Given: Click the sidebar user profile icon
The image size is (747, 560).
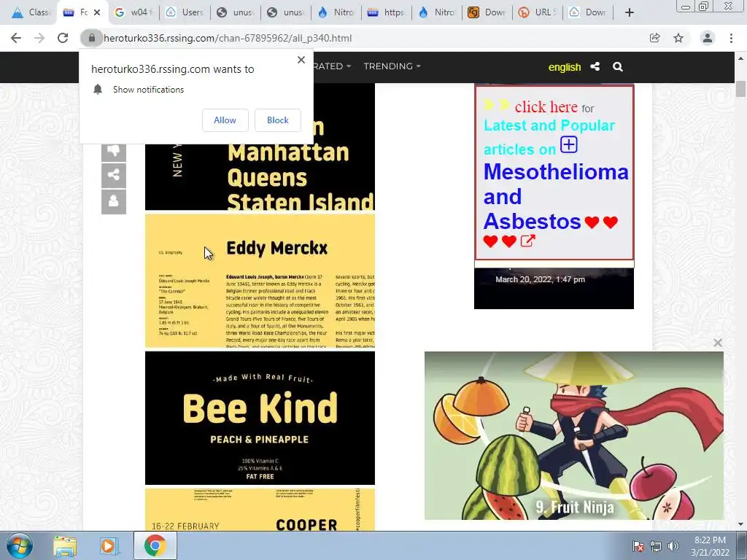Looking at the screenshot, I should (113, 201).
